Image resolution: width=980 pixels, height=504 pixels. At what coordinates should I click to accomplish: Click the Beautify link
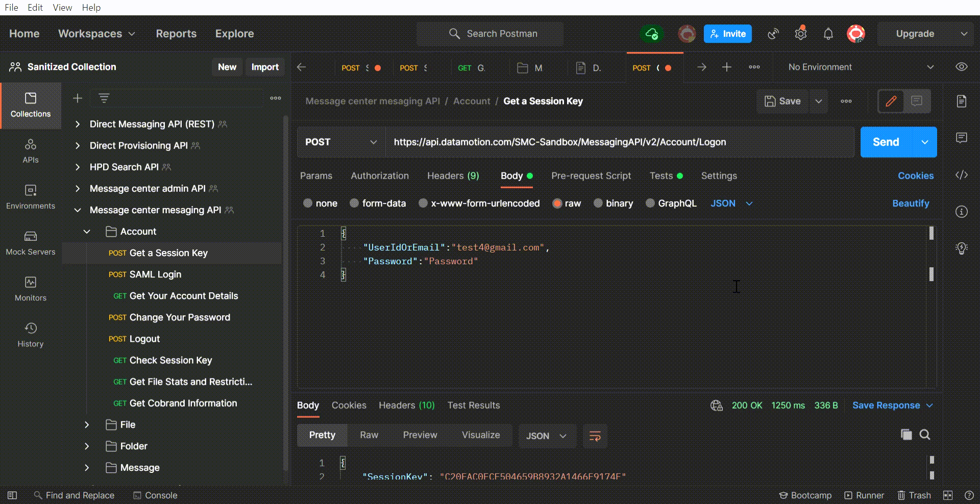[x=911, y=203]
